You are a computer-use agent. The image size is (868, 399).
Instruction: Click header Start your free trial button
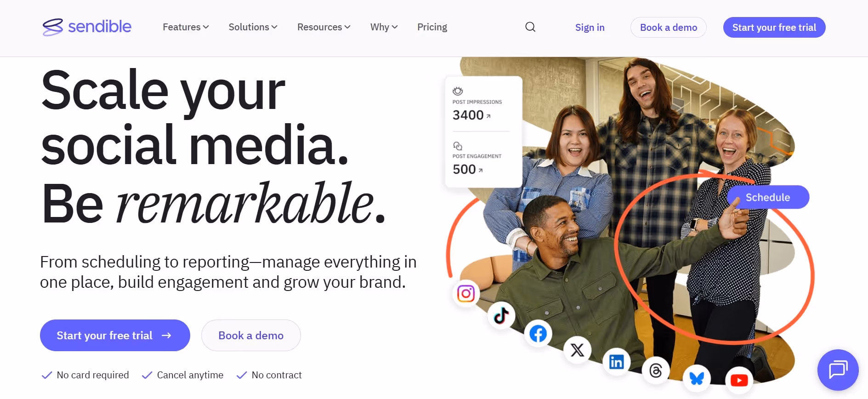774,28
